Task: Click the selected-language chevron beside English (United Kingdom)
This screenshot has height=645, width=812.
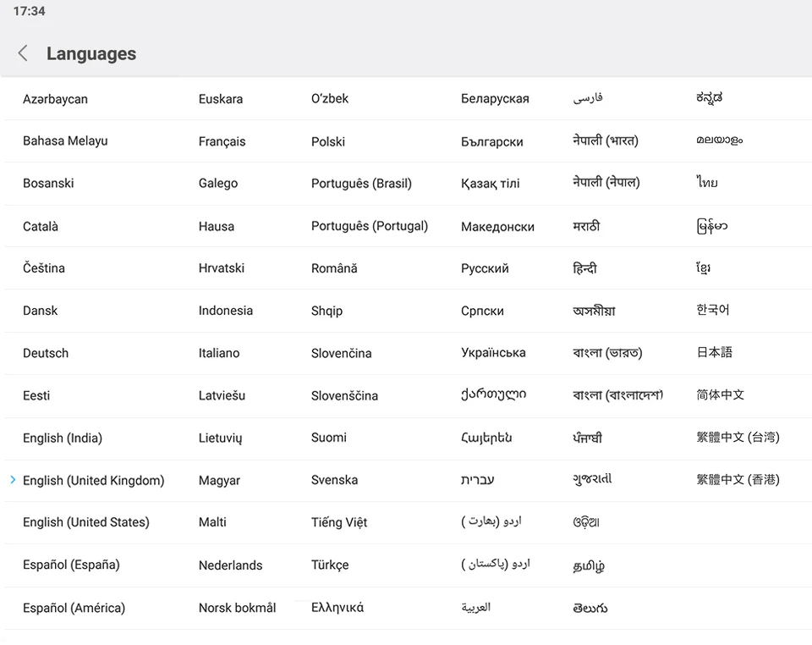Action: pyautogui.click(x=13, y=480)
